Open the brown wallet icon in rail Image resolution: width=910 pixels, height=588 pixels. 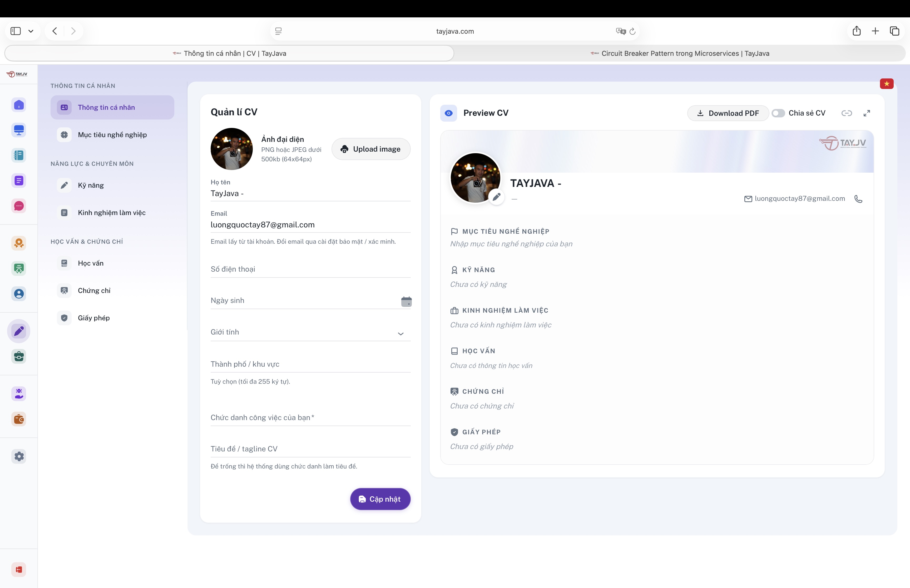(x=19, y=419)
